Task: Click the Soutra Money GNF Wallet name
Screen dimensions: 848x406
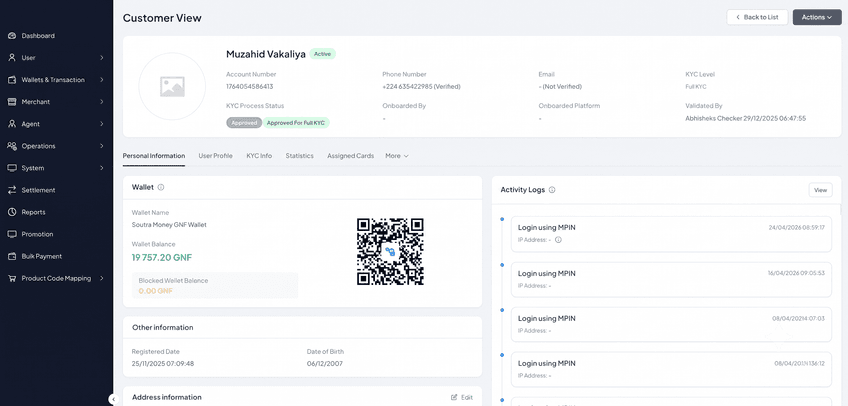Action: [169, 225]
